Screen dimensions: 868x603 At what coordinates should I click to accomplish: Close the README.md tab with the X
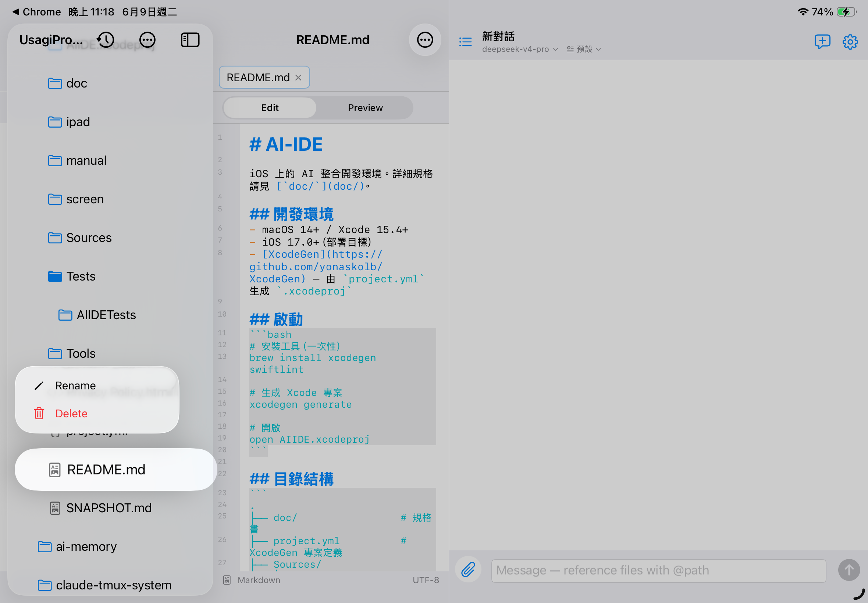[298, 78]
